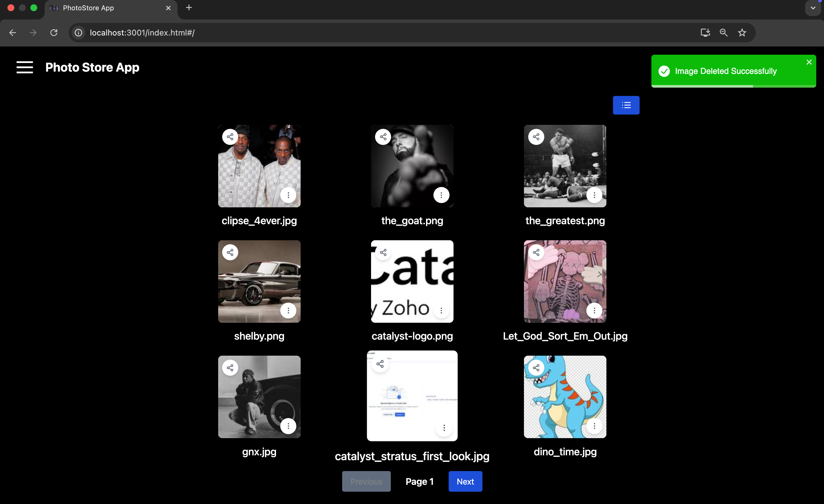Share the clipse_4ever.jpg photo
This screenshot has height=504, width=824.
click(230, 137)
